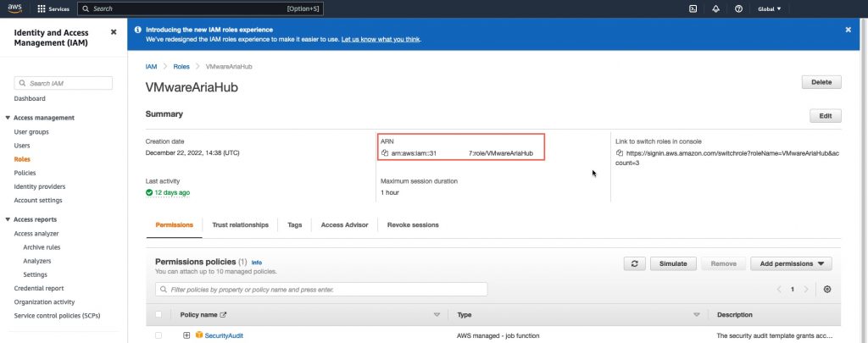Open Organization activity in the sidebar
868x343 pixels.
pyautogui.click(x=44, y=302)
